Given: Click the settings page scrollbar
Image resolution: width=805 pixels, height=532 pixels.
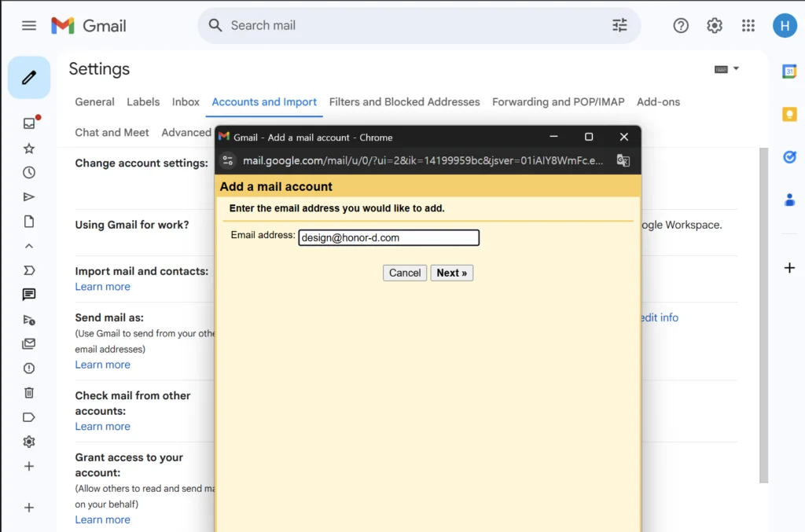Looking at the screenshot, I should [x=763, y=315].
